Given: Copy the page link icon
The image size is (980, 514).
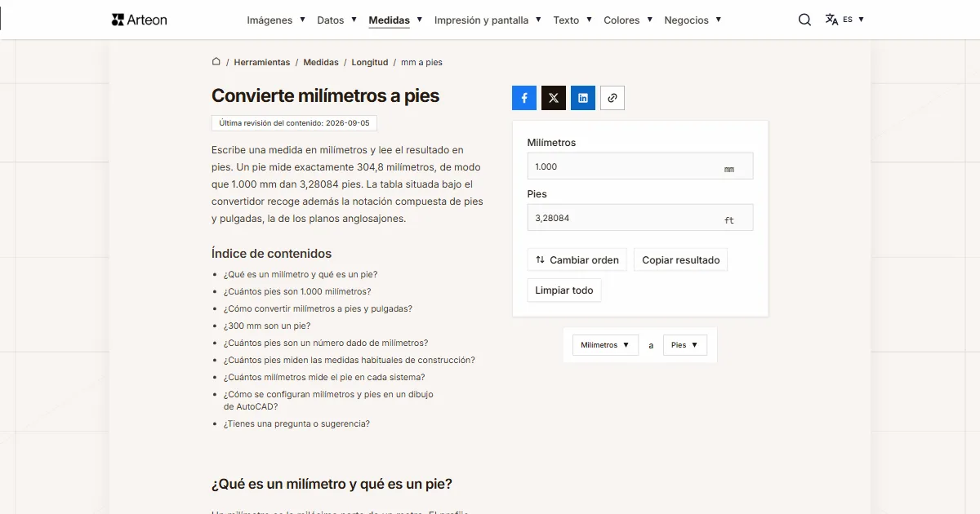Looking at the screenshot, I should tap(612, 98).
